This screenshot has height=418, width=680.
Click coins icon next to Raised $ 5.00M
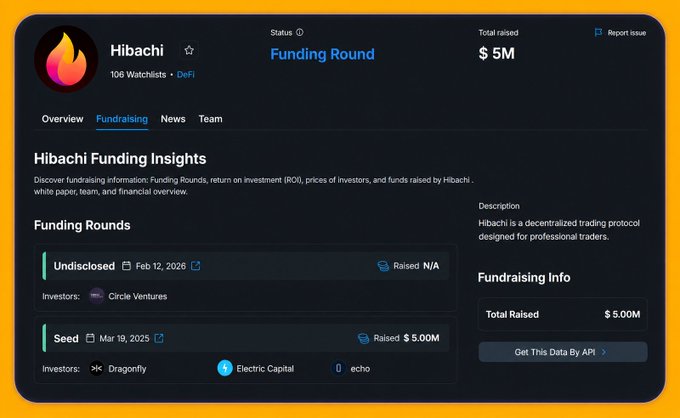point(363,339)
